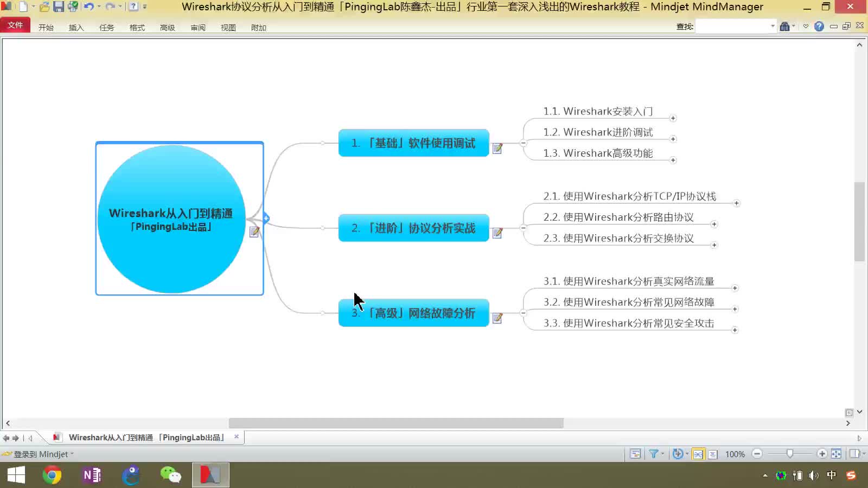Click the zoom slider handle in status bar
Screen dimensions: 868x488
pyautogui.click(x=790, y=454)
